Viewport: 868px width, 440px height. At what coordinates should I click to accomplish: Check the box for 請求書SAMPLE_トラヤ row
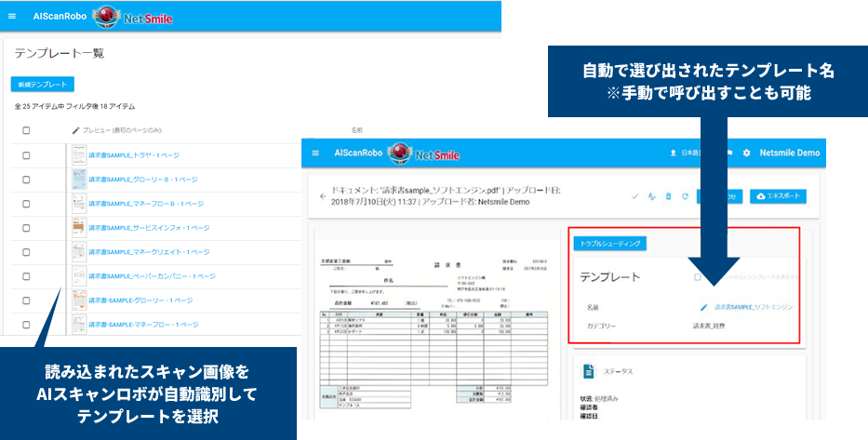[x=26, y=155]
